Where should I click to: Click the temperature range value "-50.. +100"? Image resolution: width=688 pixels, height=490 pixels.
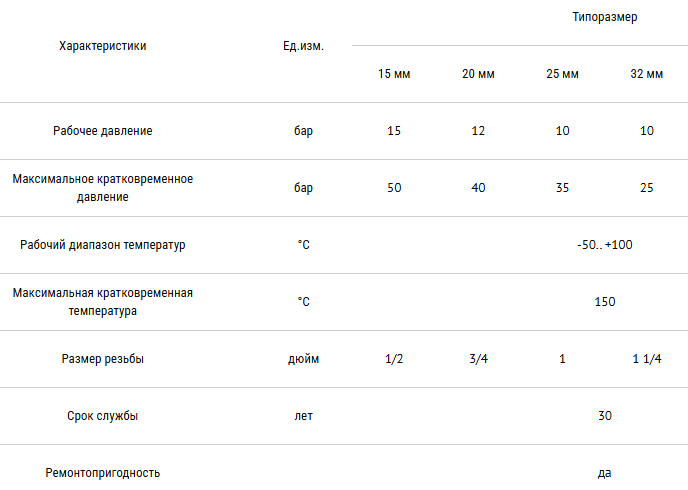[x=605, y=245]
